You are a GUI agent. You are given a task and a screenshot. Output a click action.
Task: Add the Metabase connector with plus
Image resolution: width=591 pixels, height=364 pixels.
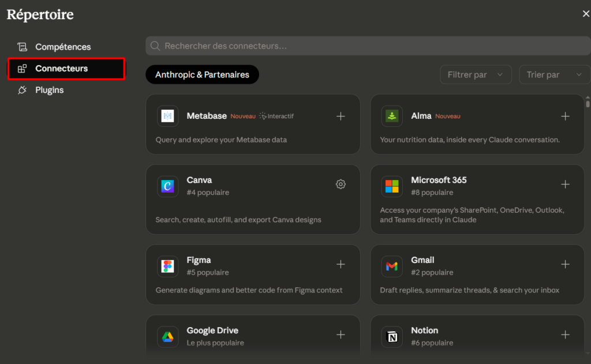[x=341, y=116]
